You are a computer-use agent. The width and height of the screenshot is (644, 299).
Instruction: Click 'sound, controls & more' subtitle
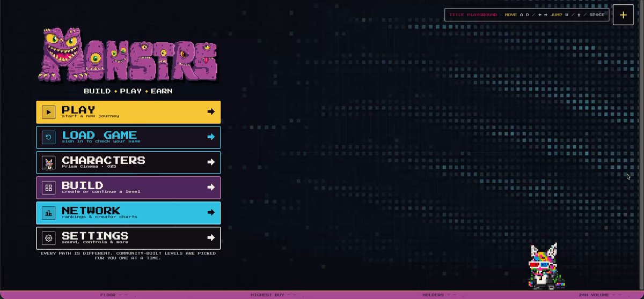click(x=94, y=242)
